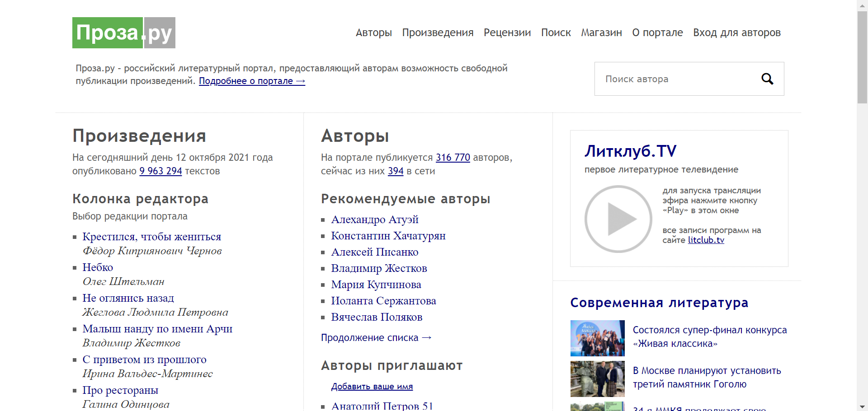Read the Живая классика супер-финал news

[x=710, y=337]
